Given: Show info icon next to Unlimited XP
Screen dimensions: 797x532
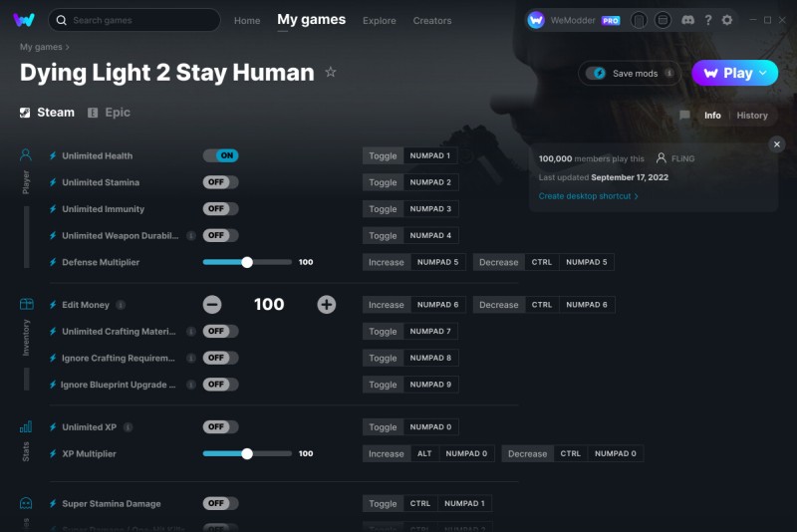Looking at the screenshot, I should click(129, 426).
